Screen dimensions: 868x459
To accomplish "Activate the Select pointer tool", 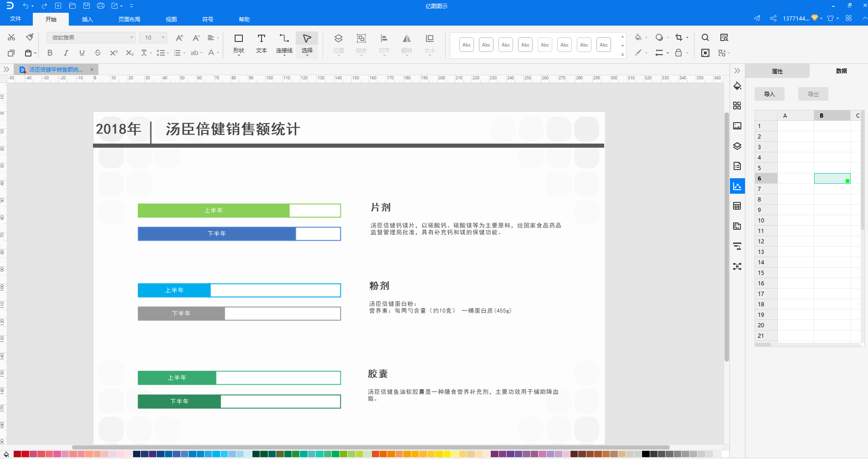I will tap(307, 44).
